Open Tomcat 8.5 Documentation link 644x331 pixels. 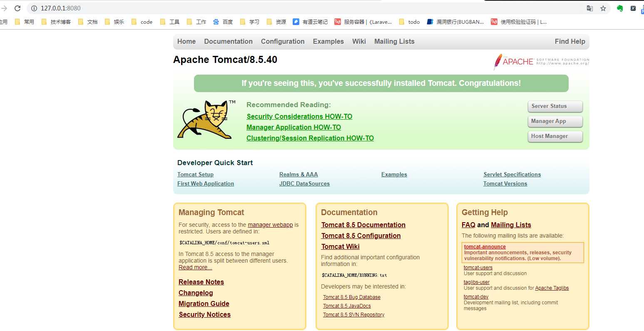point(363,225)
